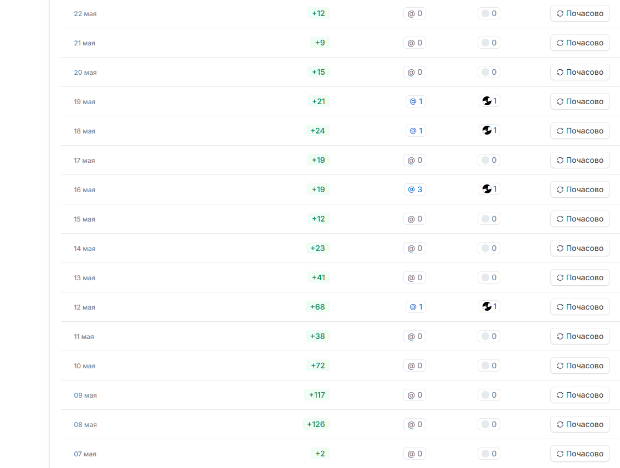Click the reposts icon for 12 мая
Image resolution: width=620 pixels, height=468 pixels.
pyautogui.click(x=487, y=306)
